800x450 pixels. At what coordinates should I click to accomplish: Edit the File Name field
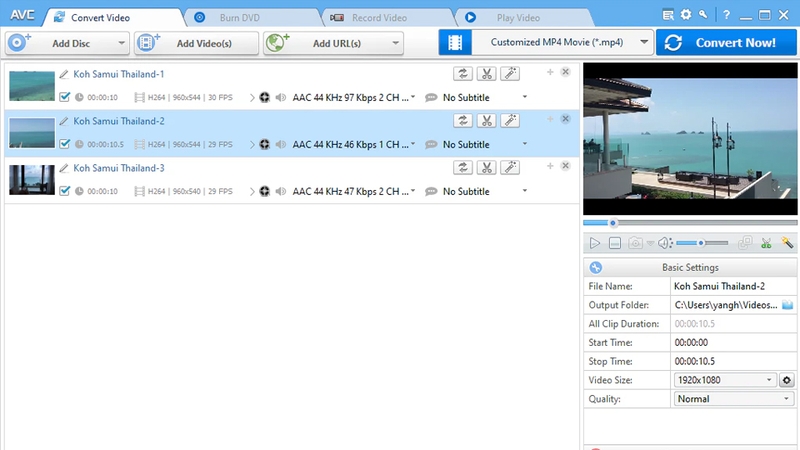point(734,286)
